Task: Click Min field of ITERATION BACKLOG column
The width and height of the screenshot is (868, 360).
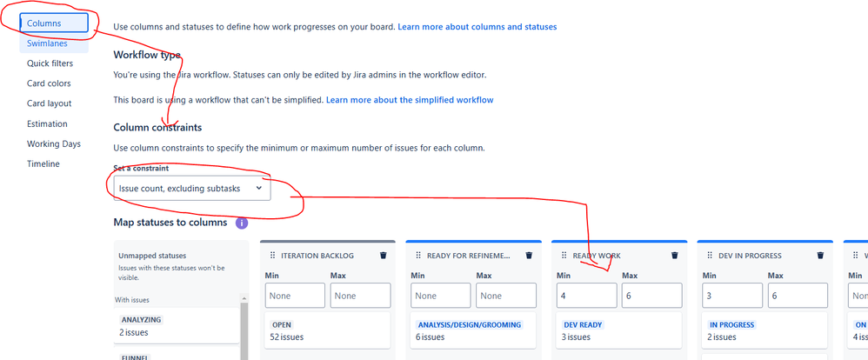Action: click(x=295, y=296)
